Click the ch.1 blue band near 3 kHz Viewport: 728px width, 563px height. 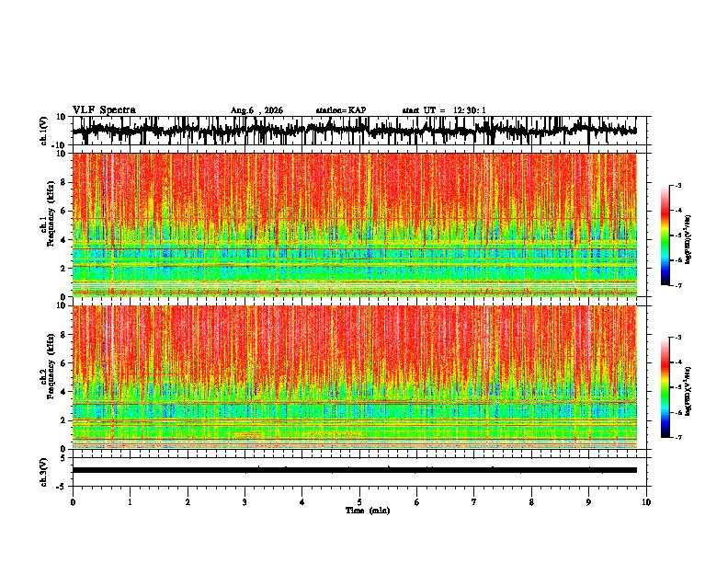pyautogui.click(x=355, y=254)
